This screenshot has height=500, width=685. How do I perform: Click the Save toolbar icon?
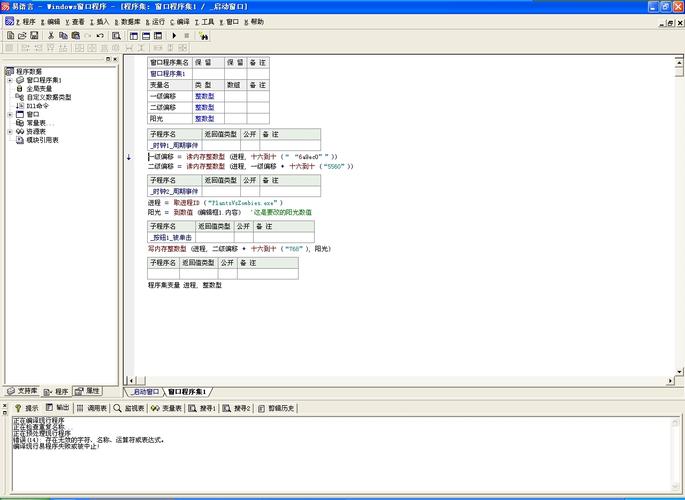[34, 35]
